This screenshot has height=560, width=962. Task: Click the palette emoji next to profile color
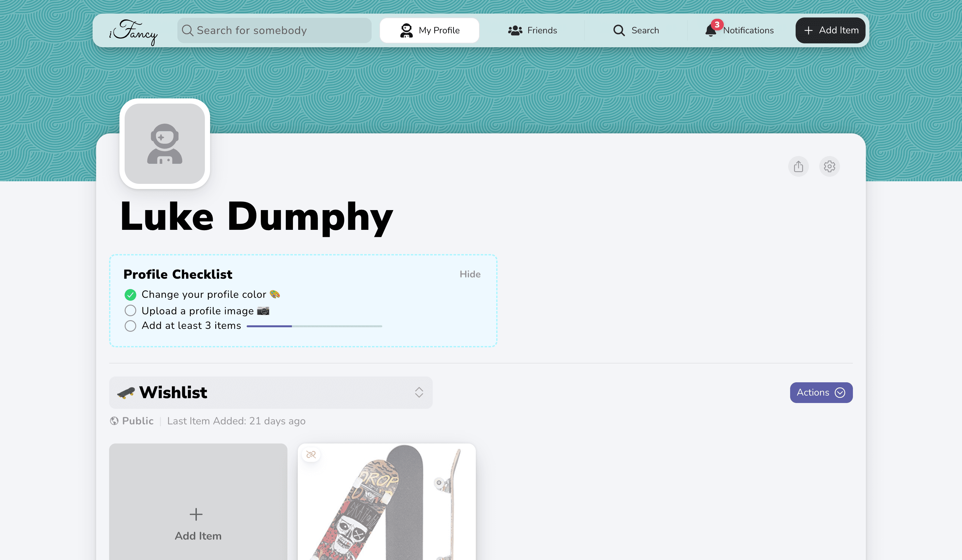[x=275, y=294]
